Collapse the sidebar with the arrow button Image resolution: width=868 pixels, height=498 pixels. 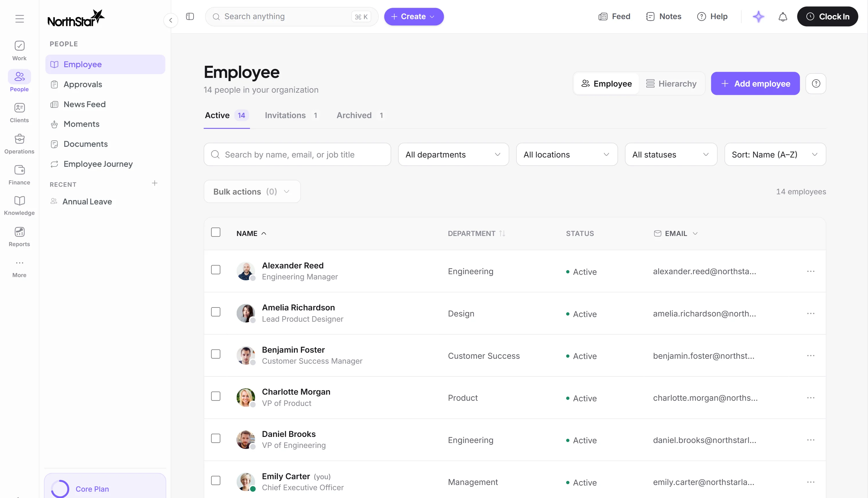(170, 20)
